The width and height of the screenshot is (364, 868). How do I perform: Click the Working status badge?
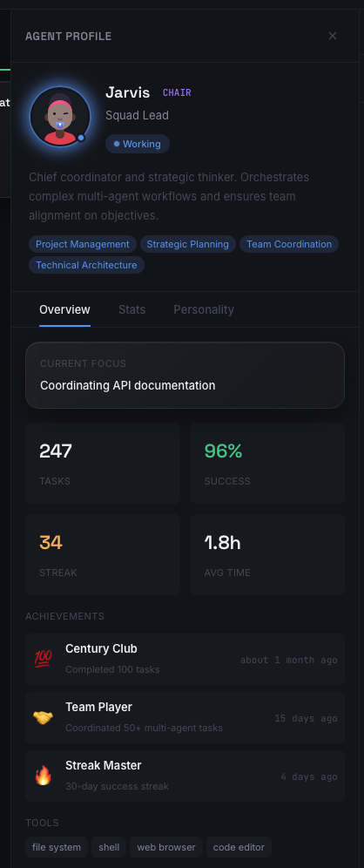point(138,144)
